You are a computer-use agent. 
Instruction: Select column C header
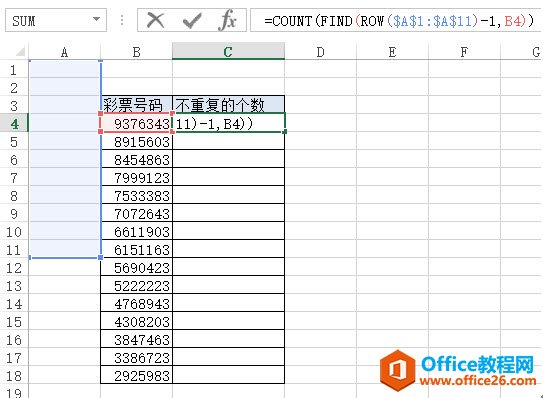point(228,51)
